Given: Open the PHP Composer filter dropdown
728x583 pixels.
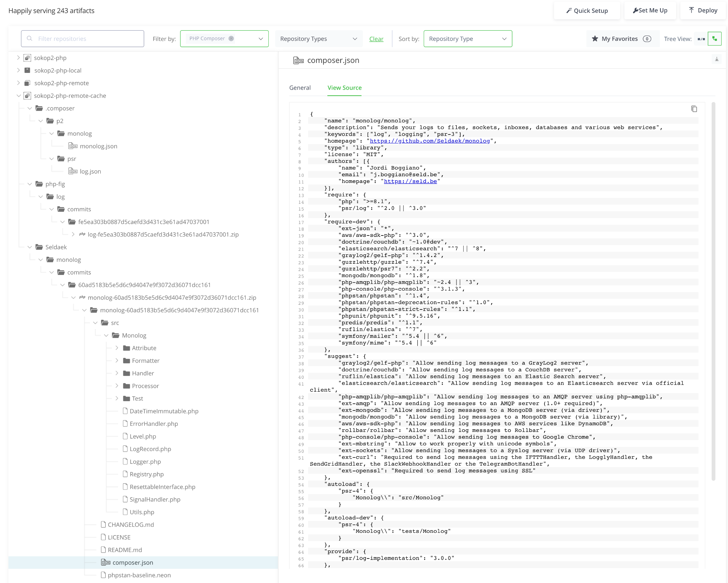Looking at the screenshot, I should tap(261, 39).
